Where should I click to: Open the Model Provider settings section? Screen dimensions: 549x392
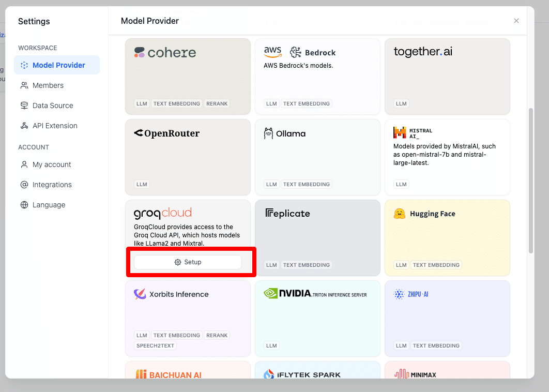(x=57, y=65)
